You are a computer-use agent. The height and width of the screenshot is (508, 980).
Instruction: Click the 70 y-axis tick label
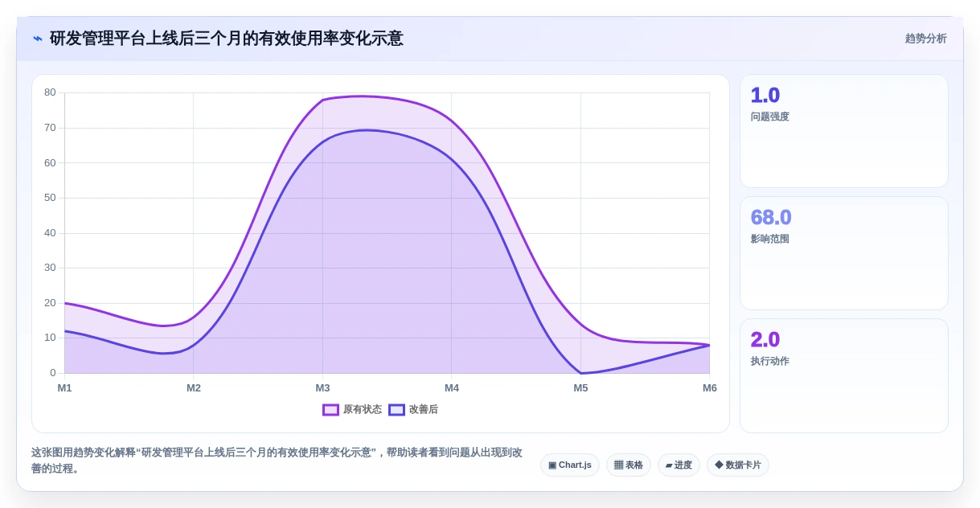pyautogui.click(x=50, y=128)
